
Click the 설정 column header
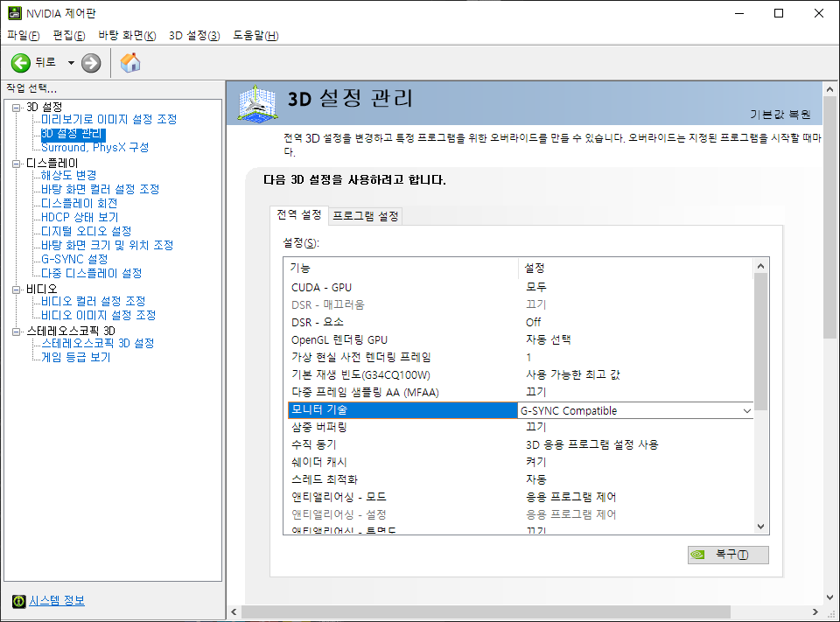point(635,268)
